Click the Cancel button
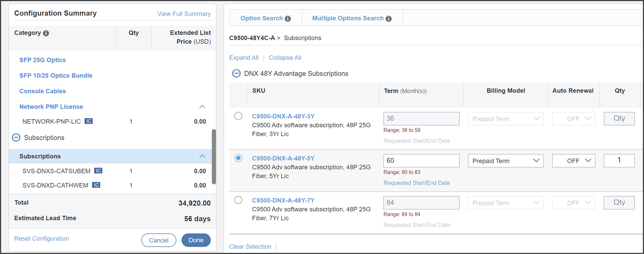The image size is (644, 254). (159, 240)
